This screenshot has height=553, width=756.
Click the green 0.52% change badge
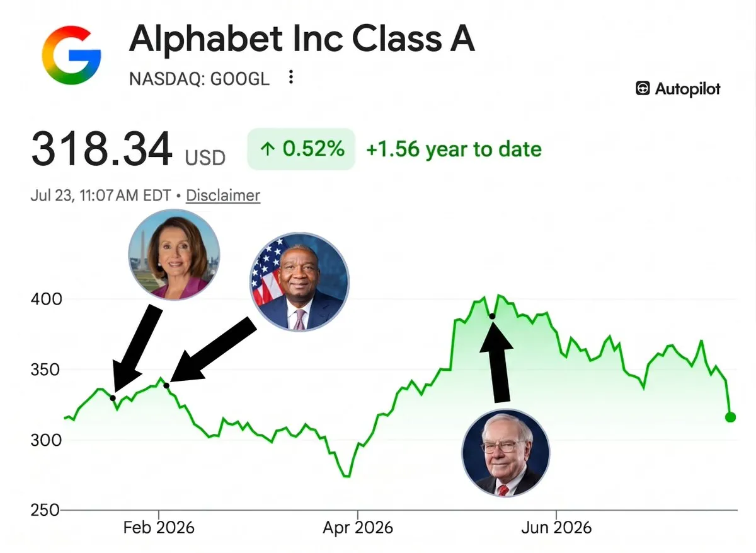(301, 149)
